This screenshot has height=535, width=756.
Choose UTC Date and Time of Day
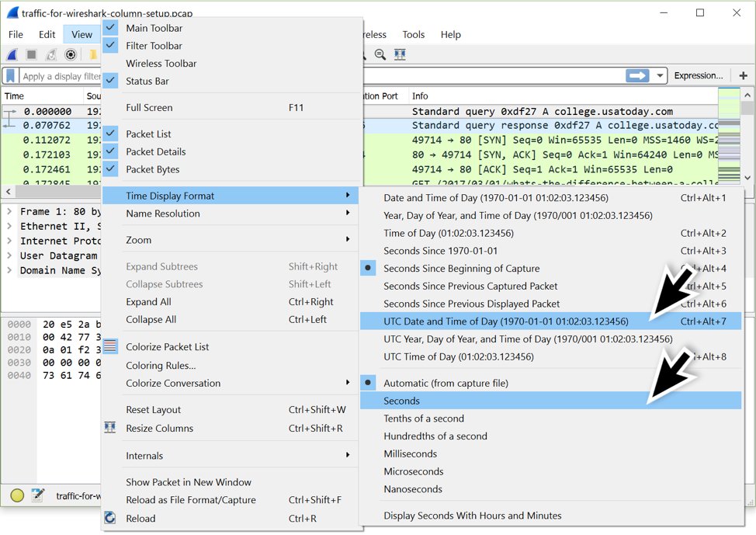[550, 321]
